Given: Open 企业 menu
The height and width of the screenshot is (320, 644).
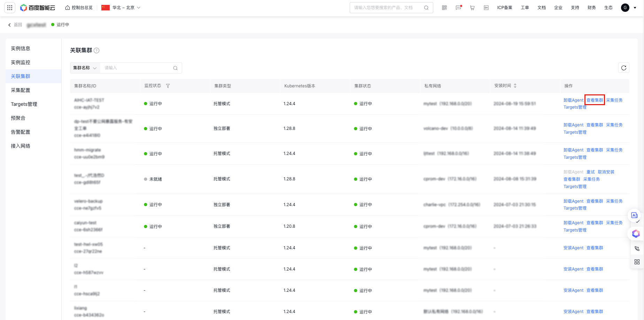Looking at the screenshot, I should click(558, 8).
